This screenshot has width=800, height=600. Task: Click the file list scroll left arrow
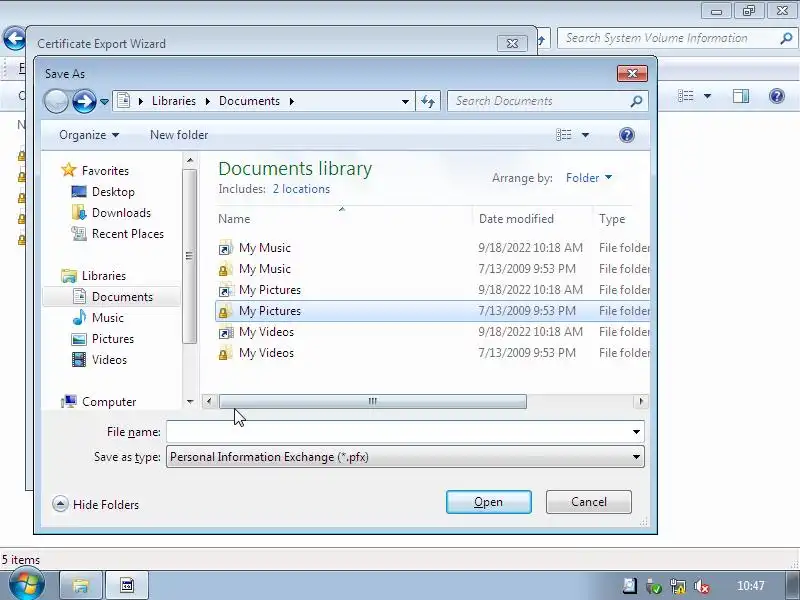click(x=208, y=402)
